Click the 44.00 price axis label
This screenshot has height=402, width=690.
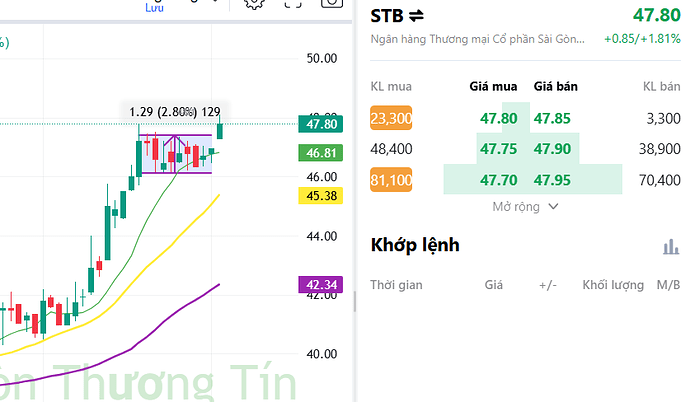pos(322,236)
